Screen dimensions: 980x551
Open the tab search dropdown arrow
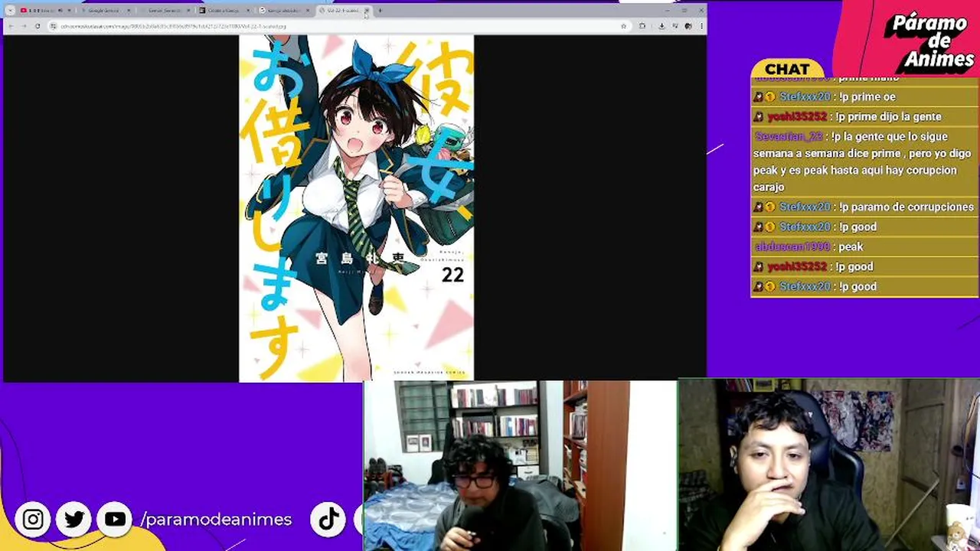pyautogui.click(x=10, y=11)
